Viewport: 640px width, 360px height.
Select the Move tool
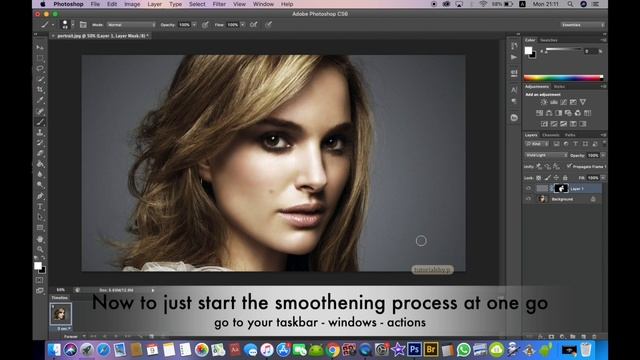coord(40,47)
